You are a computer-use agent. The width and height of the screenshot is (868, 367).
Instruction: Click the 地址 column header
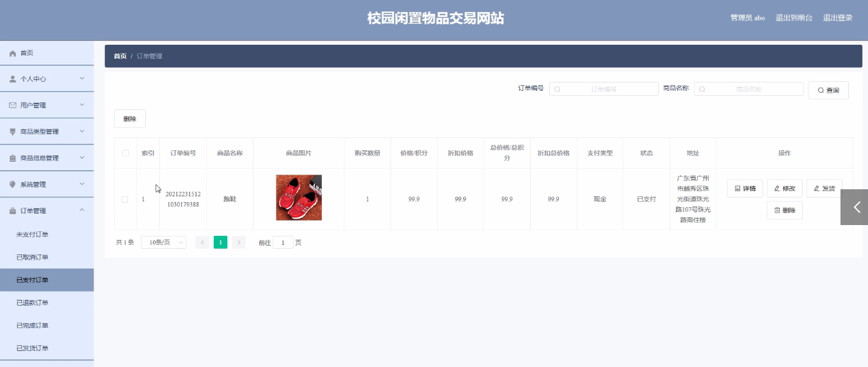click(x=693, y=153)
